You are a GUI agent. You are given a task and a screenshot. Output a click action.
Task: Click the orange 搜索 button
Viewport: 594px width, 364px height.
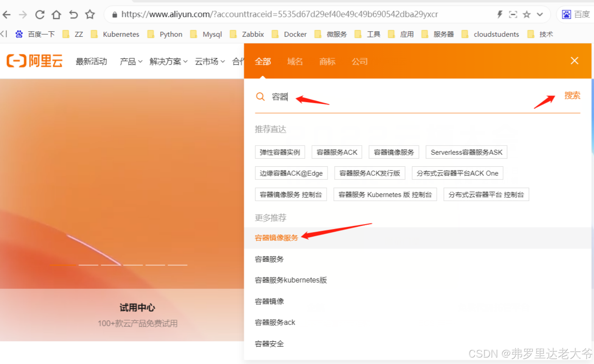click(572, 96)
